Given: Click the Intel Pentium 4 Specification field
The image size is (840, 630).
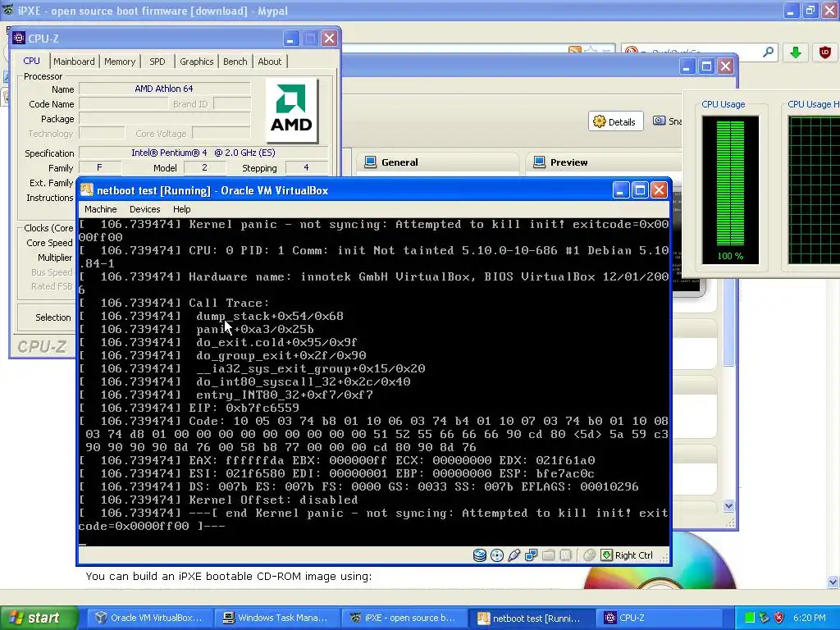Looking at the screenshot, I should 203,153.
